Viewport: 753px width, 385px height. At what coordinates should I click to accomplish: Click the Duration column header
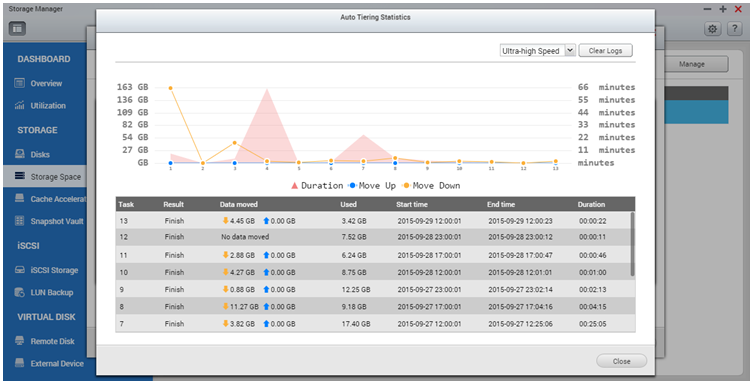(591, 204)
